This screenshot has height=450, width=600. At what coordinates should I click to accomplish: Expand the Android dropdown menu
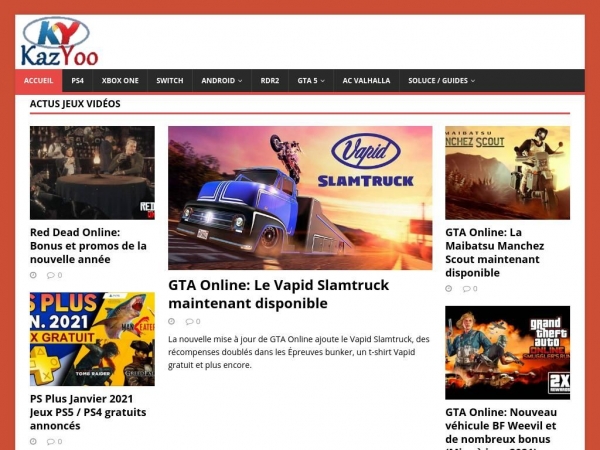point(222,81)
